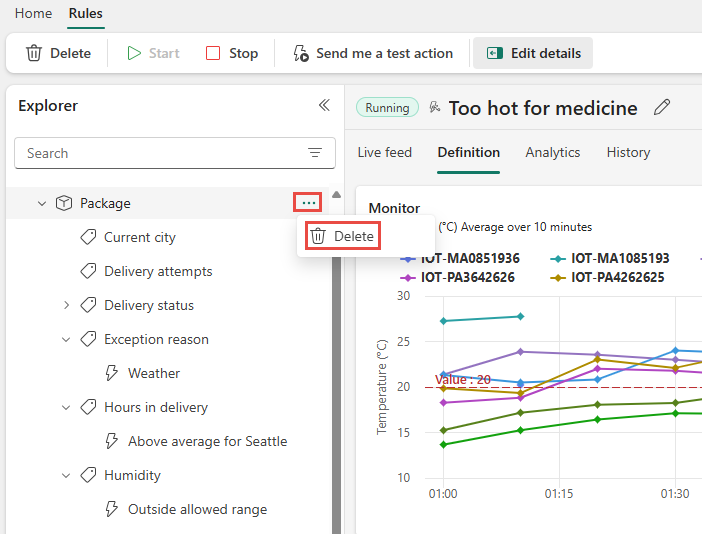Viewport: 702px width, 534px height.
Task: Select Above average for Seattle rule
Action: tap(207, 441)
